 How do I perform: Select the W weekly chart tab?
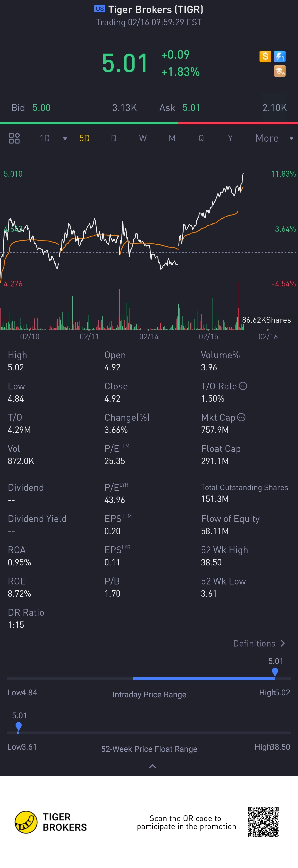point(143,138)
